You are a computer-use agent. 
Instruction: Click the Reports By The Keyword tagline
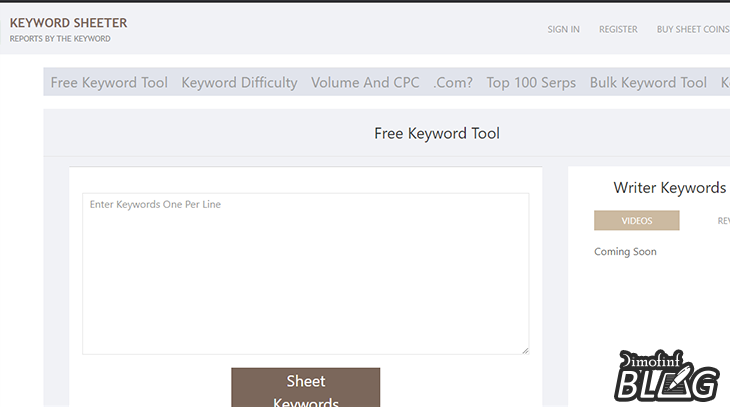[60, 39]
